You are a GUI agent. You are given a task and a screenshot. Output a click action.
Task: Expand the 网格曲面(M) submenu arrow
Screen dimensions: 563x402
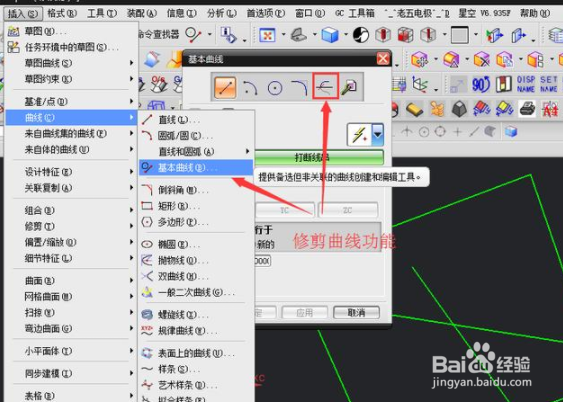click(132, 296)
